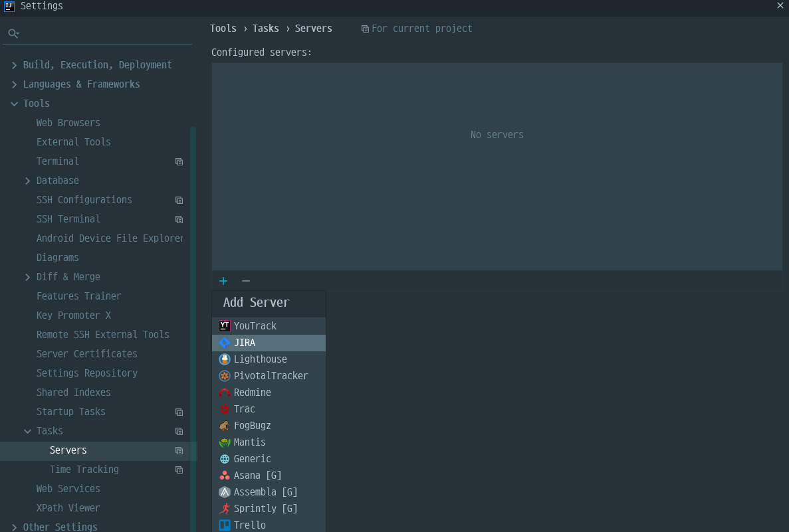Open Server Certificates settings
The height and width of the screenshot is (532, 789).
click(x=86, y=354)
